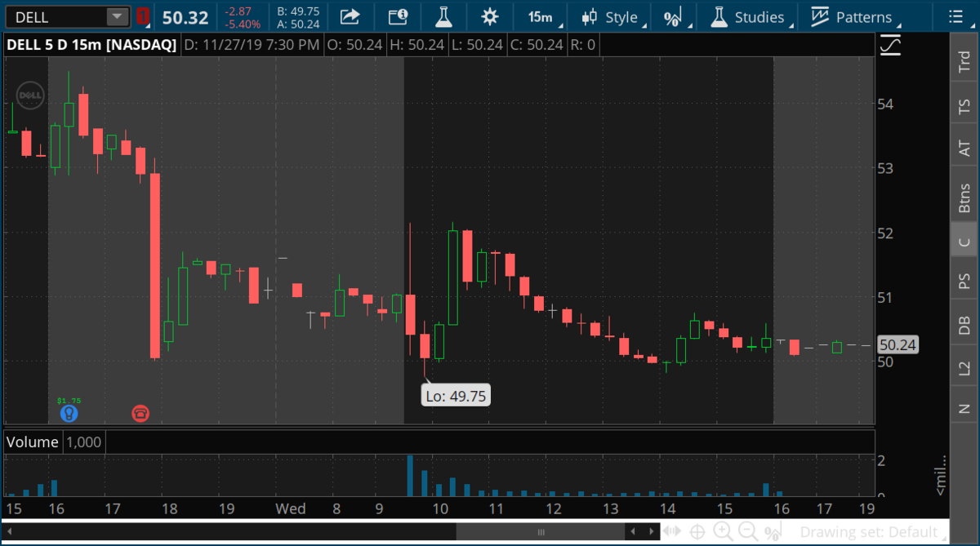The height and width of the screenshot is (546, 980).
Task: Open the symbol info card icon
Action: pos(398,16)
